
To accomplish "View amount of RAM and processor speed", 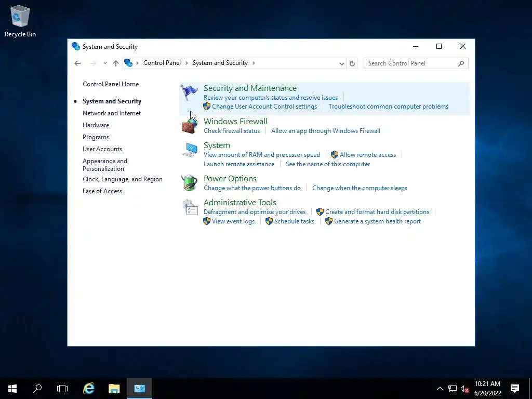I will click(262, 155).
